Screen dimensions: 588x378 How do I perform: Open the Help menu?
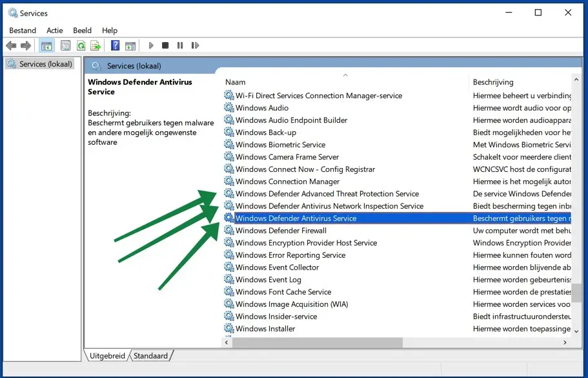pos(110,30)
